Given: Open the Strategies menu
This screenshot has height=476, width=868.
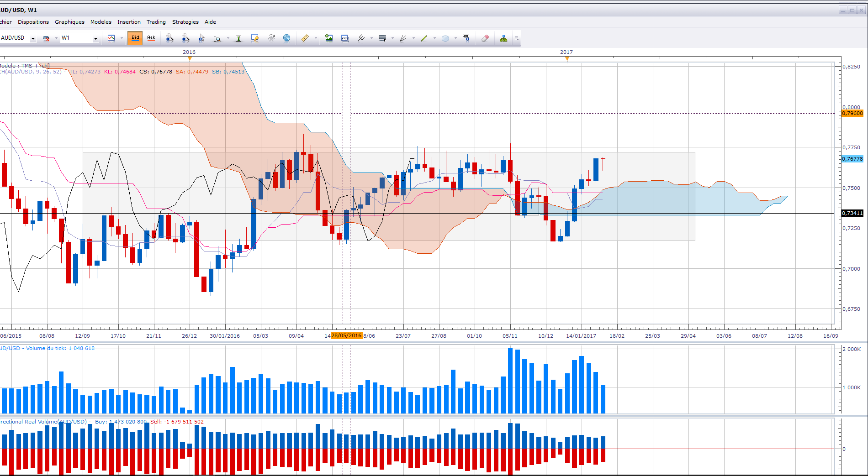Looking at the screenshot, I should 185,22.
